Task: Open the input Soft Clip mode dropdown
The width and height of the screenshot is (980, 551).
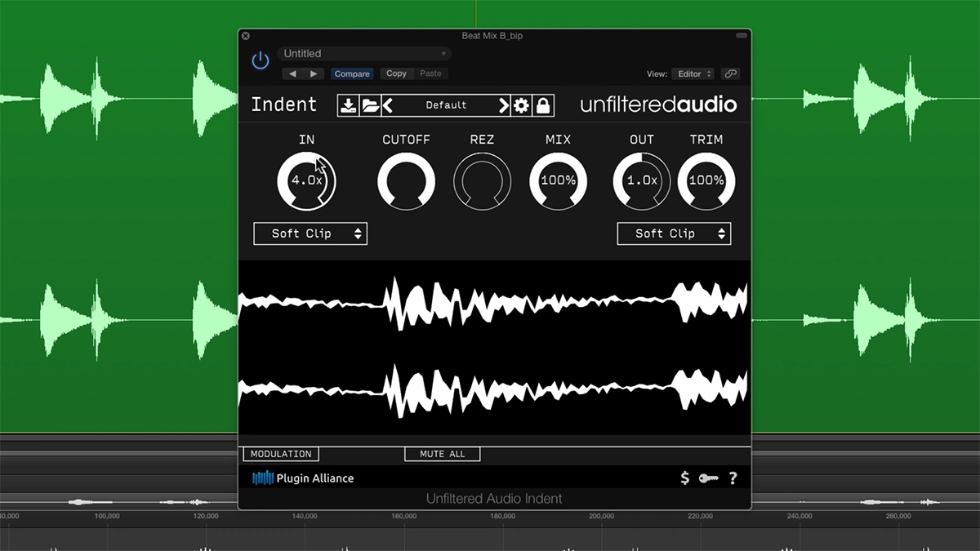Action: click(310, 233)
